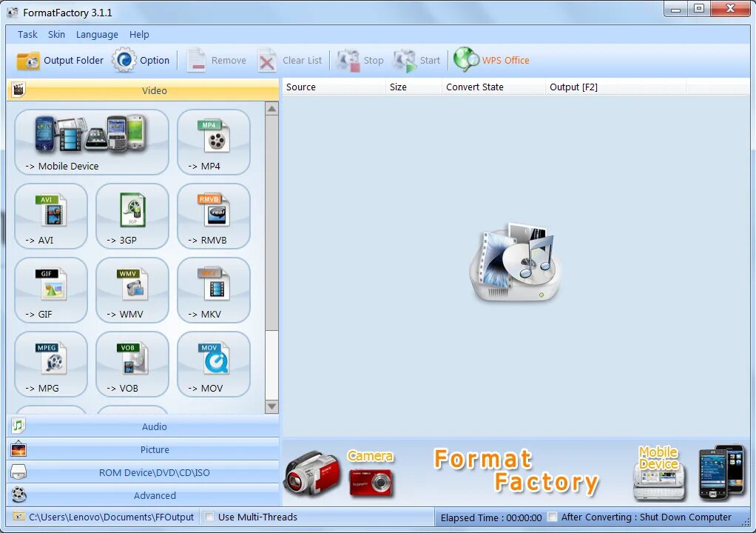Collapse the Video category panel
Viewport: 756px width, 533px height.
point(143,90)
